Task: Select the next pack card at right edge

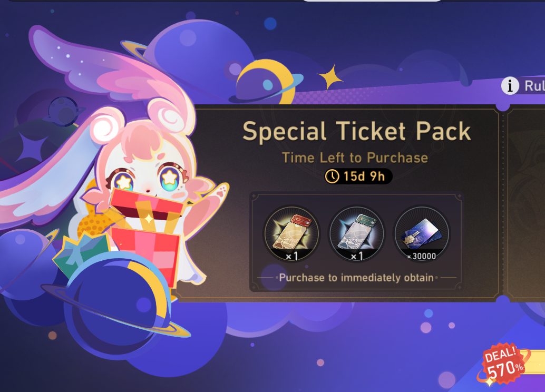Action: coord(526,203)
